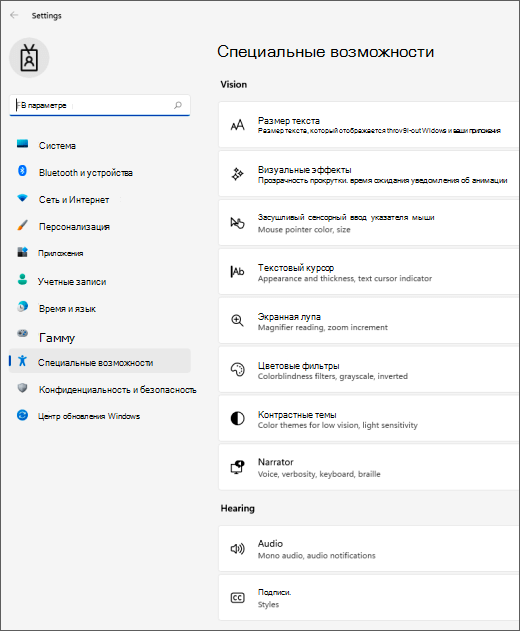Open Контрастные темы setting

click(x=368, y=418)
